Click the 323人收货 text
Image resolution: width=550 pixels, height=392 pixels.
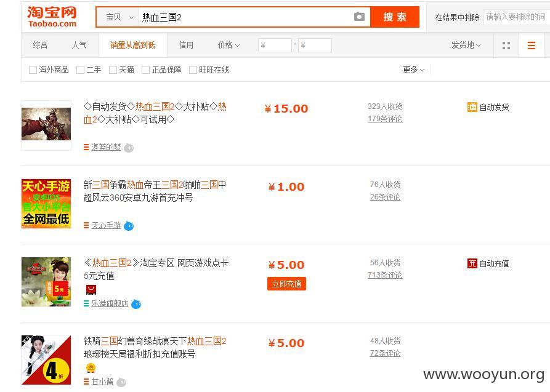click(385, 106)
